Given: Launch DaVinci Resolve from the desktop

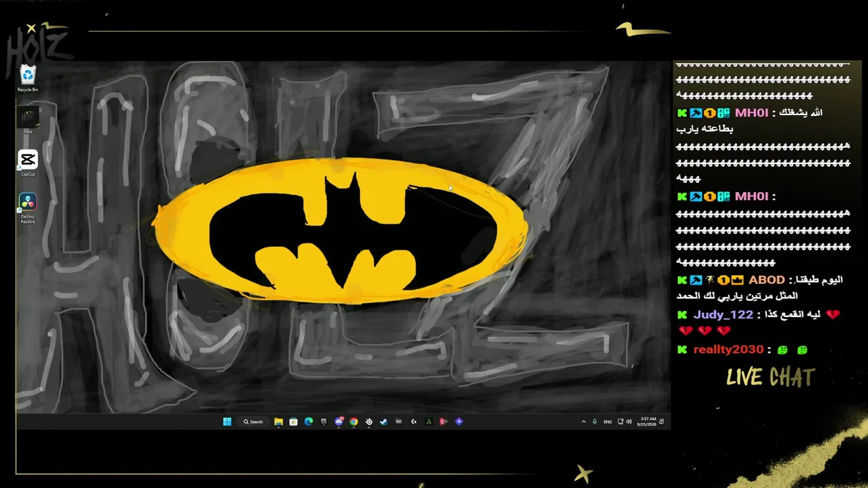Looking at the screenshot, I should 28,208.
